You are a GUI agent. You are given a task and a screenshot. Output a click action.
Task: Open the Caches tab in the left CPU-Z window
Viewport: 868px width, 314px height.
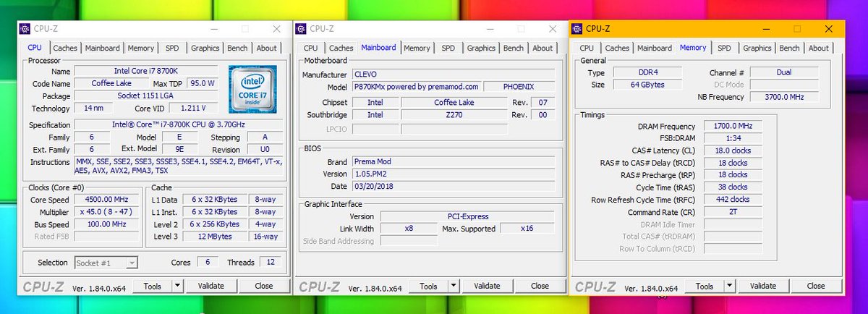click(x=65, y=48)
